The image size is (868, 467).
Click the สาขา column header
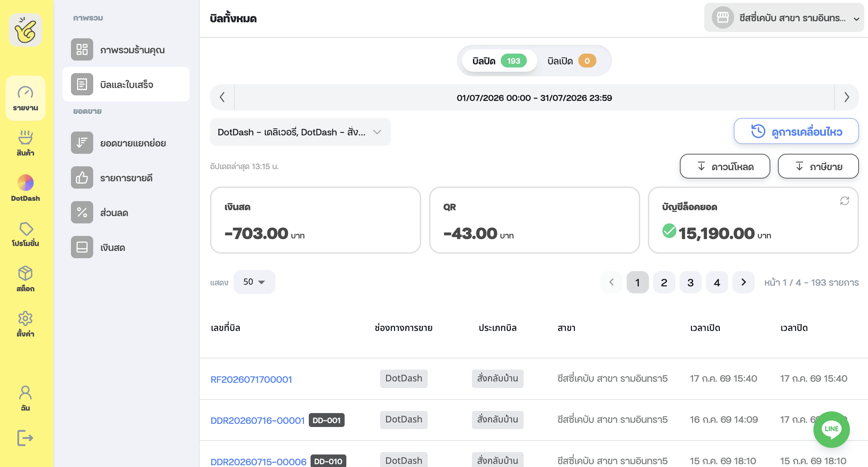566,328
